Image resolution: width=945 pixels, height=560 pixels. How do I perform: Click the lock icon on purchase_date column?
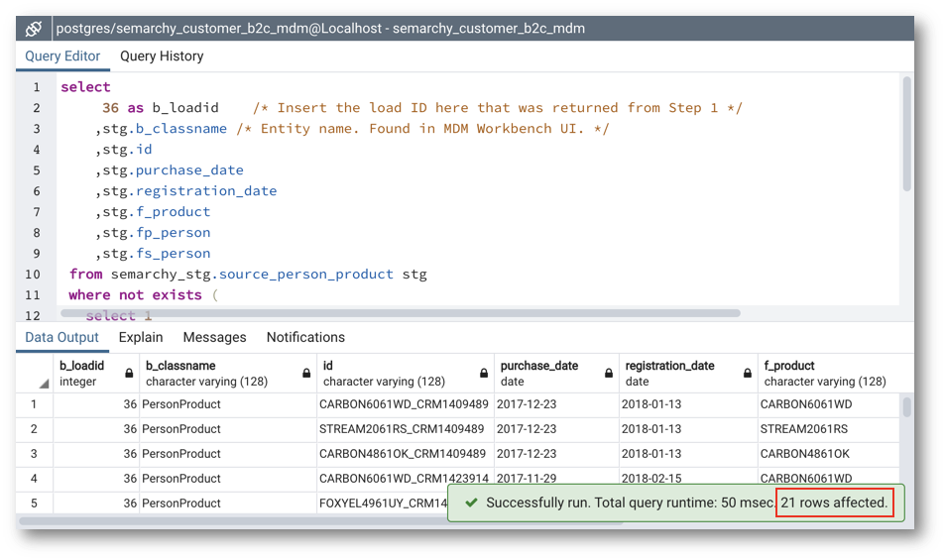click(608, 374)
